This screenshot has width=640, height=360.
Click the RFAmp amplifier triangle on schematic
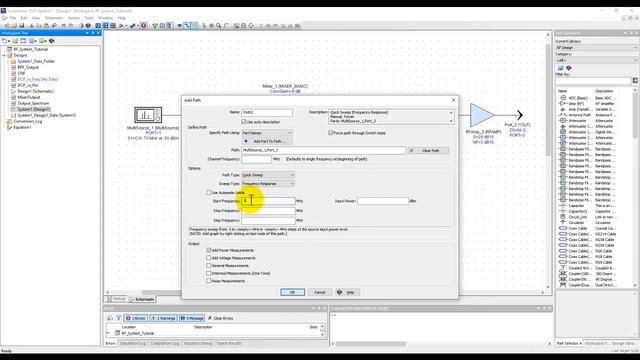[x=482, y=115]
